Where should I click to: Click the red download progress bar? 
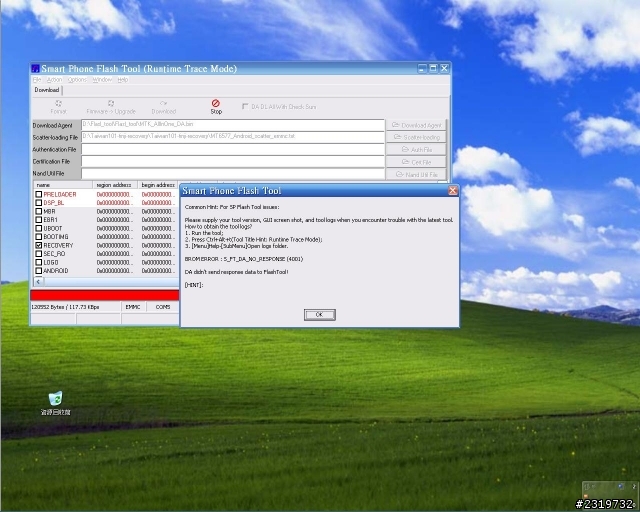pos(104,295)
